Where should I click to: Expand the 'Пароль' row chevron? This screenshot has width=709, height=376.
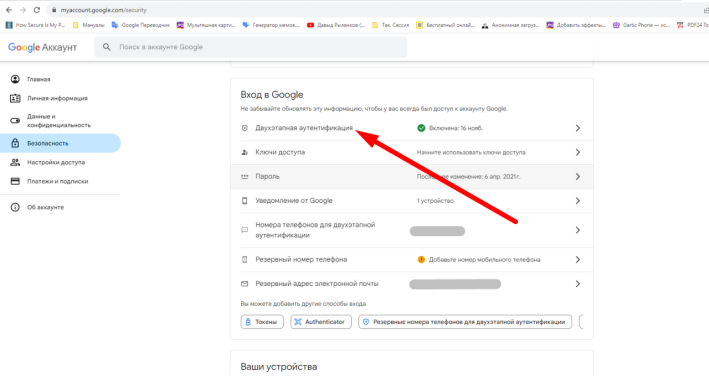pyautogui.click(x=578, y=177)
